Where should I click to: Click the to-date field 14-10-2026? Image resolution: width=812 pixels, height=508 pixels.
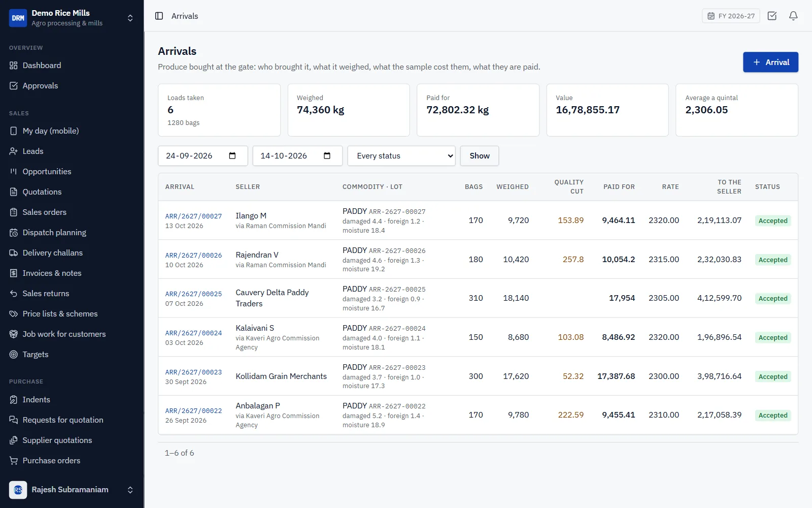click(297, 156)
